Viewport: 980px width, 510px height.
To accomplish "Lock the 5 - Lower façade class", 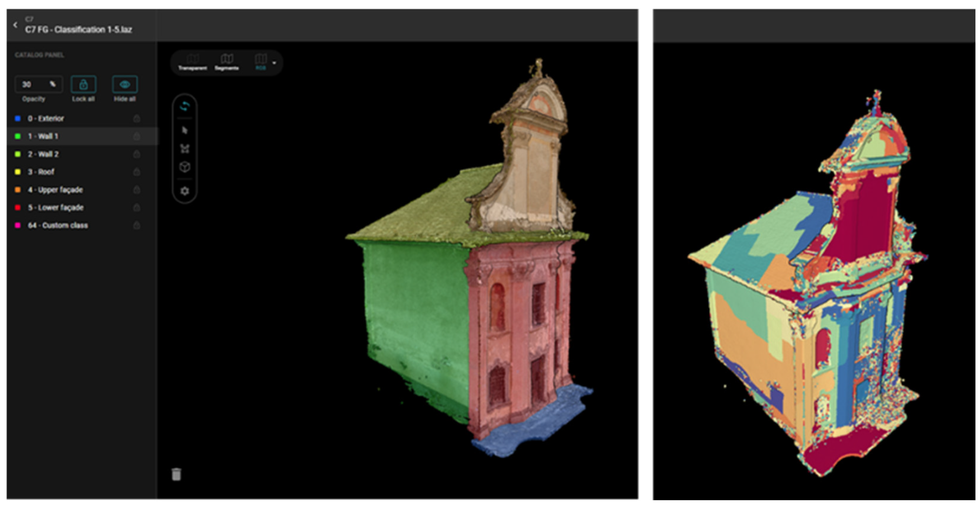I will [x=136, y=208].
